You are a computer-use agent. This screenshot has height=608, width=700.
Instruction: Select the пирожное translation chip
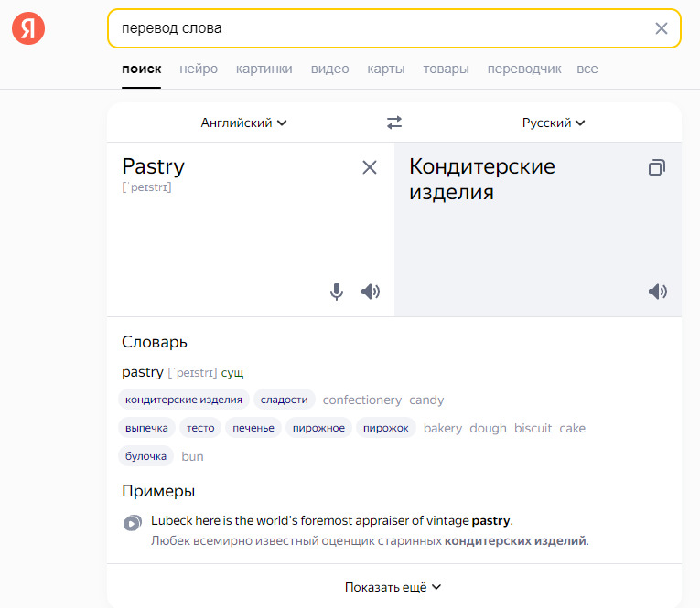(x=318, y=428)
